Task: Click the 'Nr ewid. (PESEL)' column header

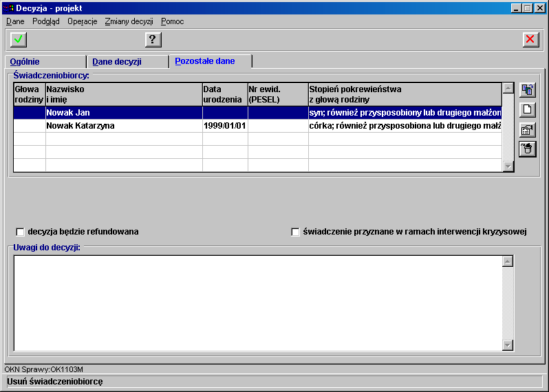Action: click(278, 94)
